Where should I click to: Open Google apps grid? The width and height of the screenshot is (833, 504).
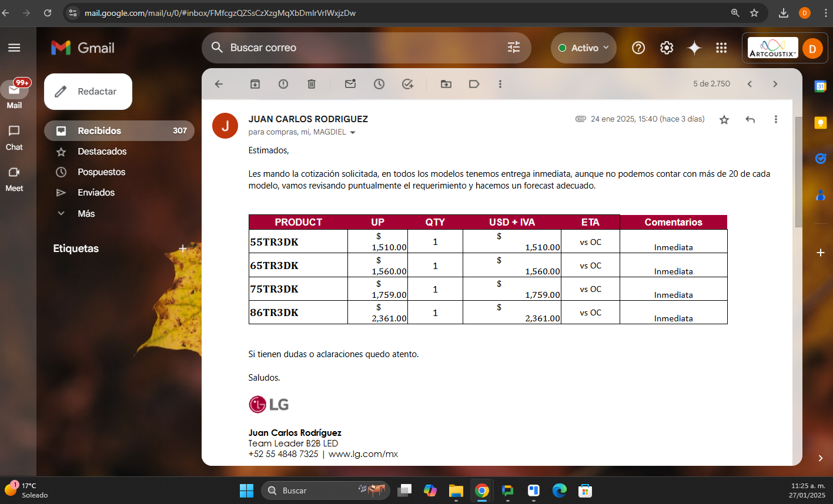pyautogui.click(x=722, y=48)
